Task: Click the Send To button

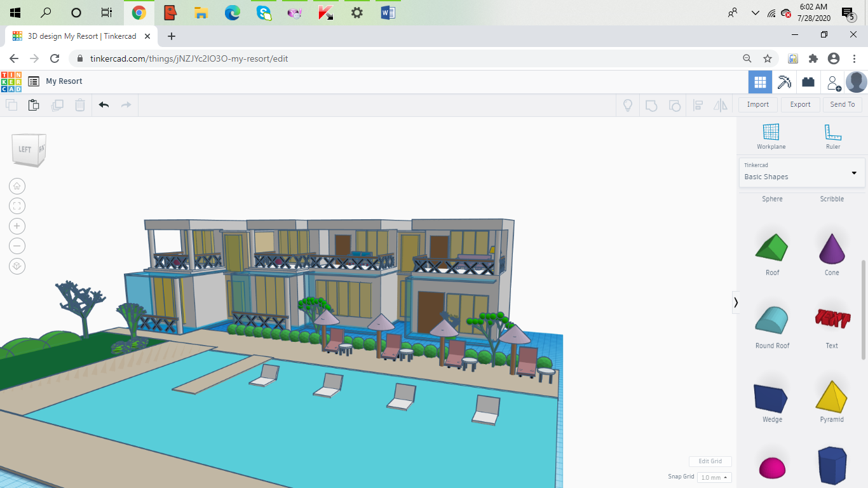Action: (x=843, y=104)
